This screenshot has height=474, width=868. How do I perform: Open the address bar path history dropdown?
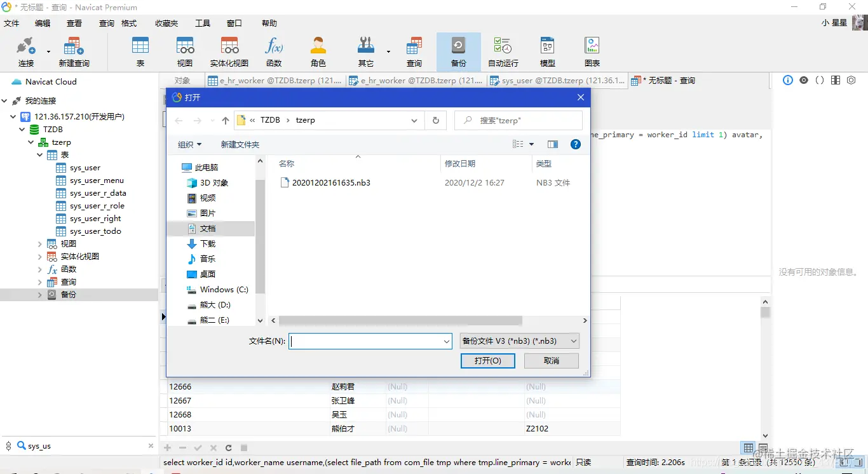click(414, 120)
